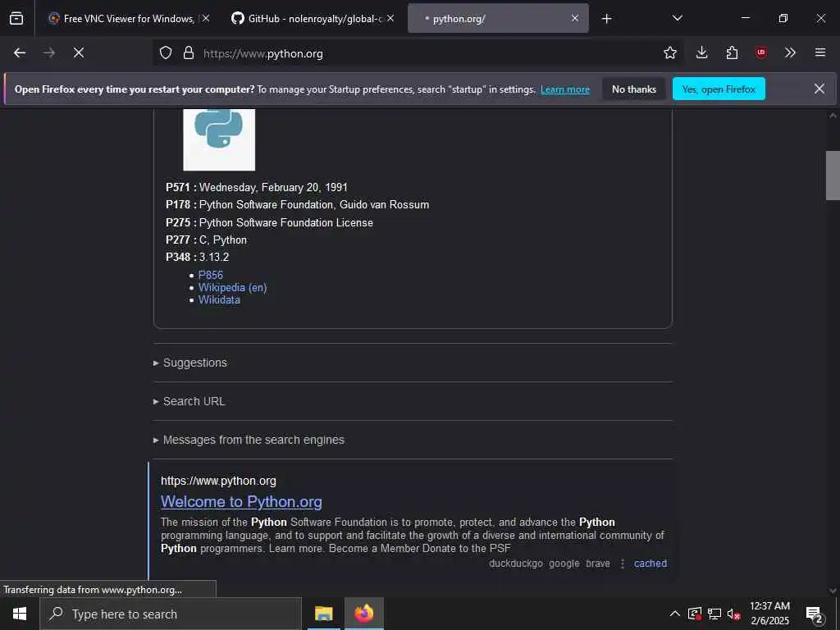Image resolution: width=840 pixels, height=630 pixels.
Task: Close the python.org tab
Action: 575,18
